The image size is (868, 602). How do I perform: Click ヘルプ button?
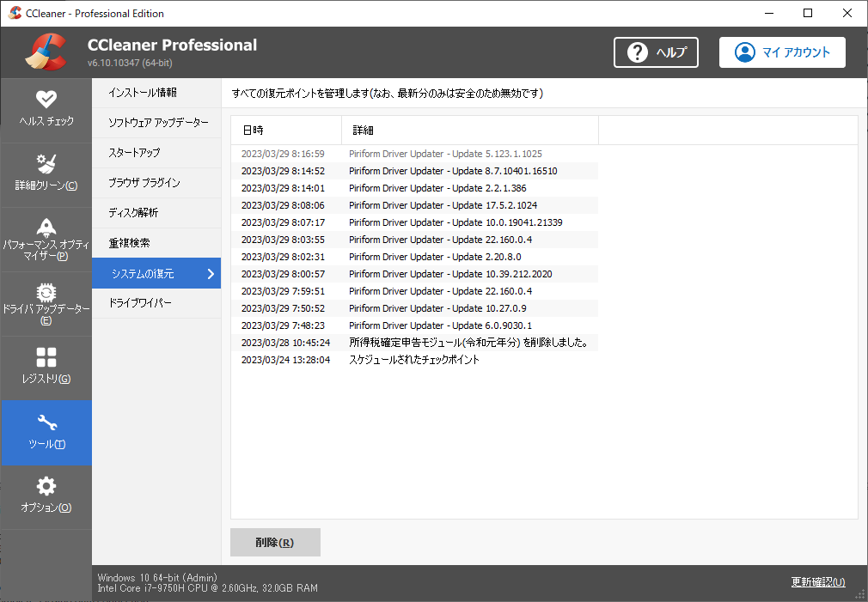[x=656, y=52]
